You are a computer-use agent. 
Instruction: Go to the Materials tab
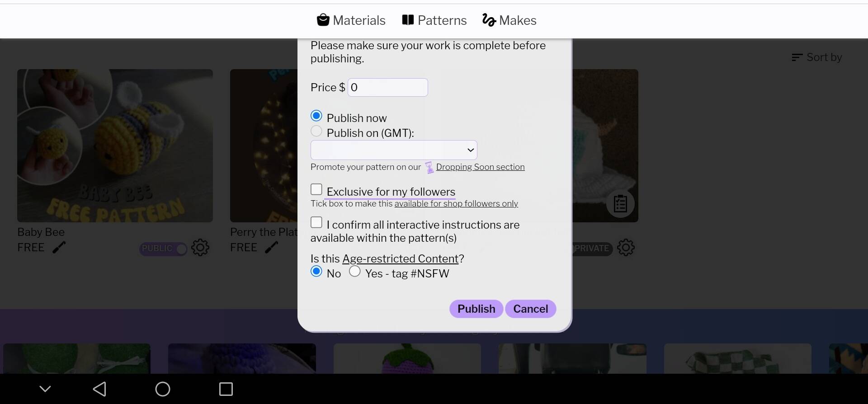351,20
